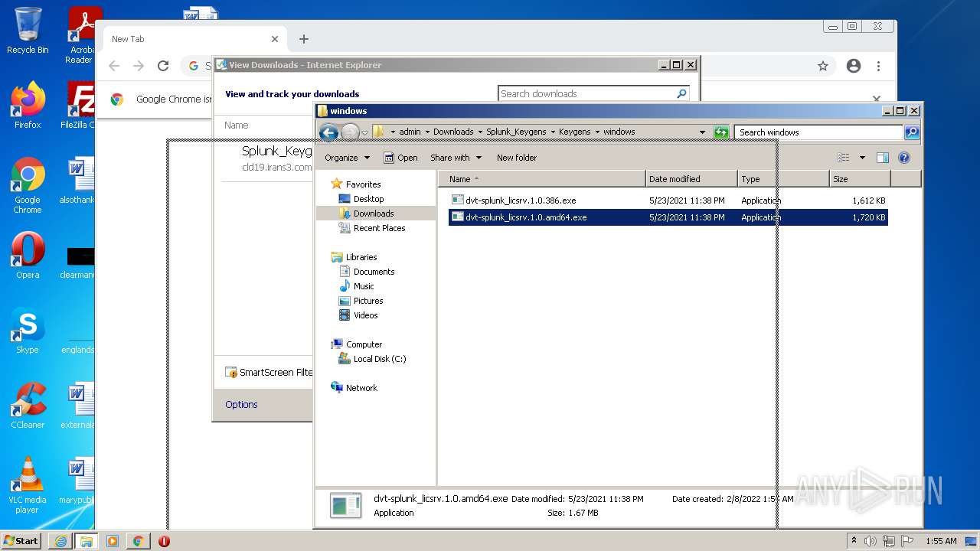Select the VLC media player desktop icon
This screenshot has width=980, height=551.
[x=28, y=484]
